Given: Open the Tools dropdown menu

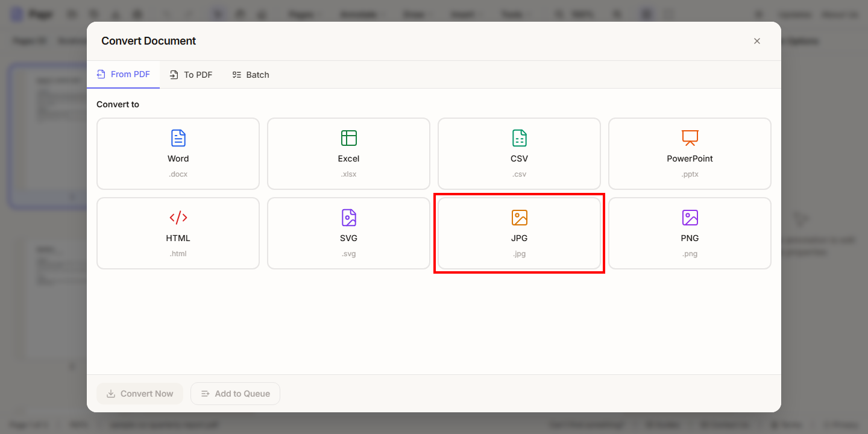Looking at the screenshot, I should (513, 14).
